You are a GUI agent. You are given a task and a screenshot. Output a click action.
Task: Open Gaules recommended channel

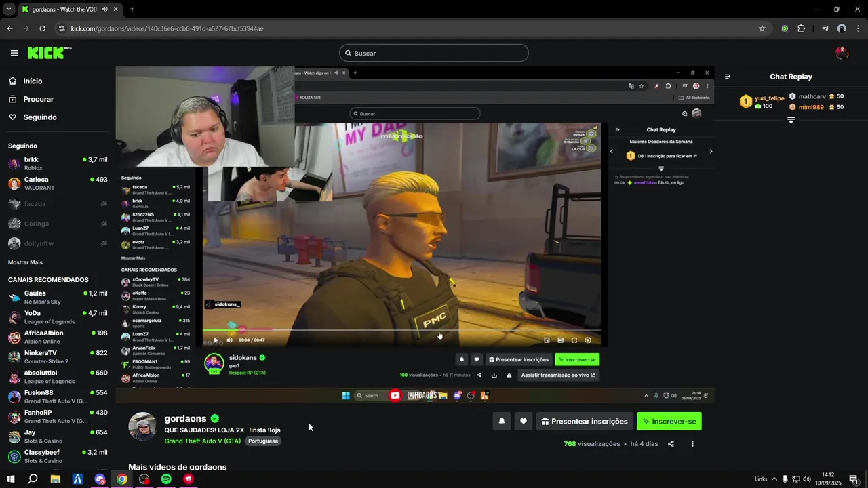pos(58,298)
